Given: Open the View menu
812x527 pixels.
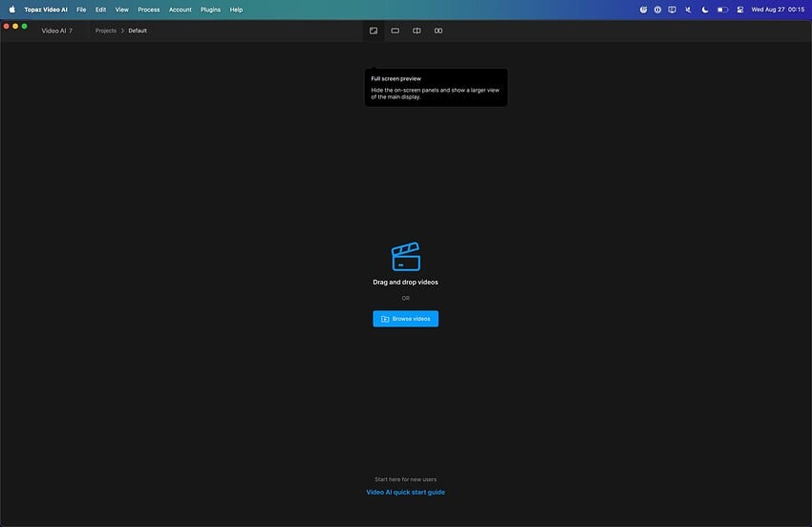Looking at the screenshot, I should [121, 10].
